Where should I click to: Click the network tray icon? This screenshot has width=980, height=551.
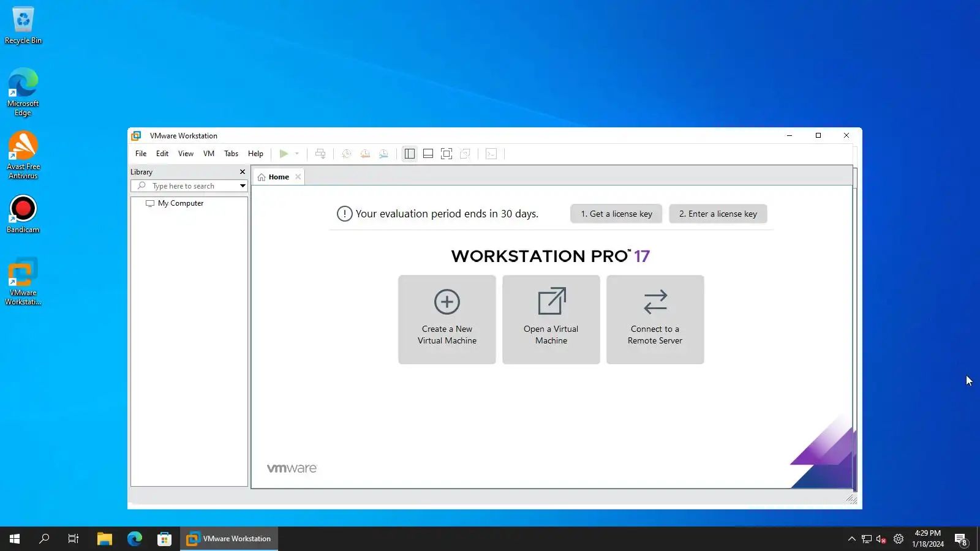[x=867, y=539]
